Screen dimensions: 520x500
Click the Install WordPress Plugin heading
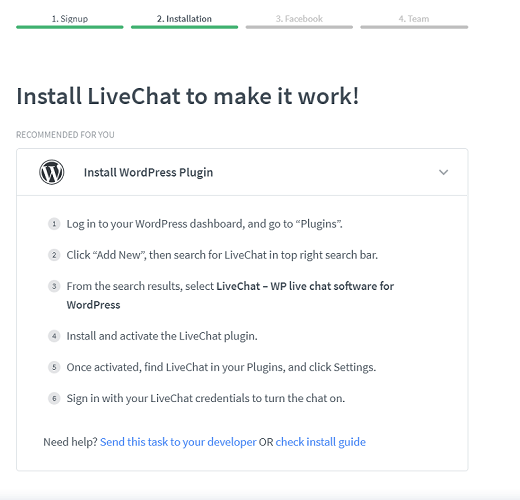[148, 172]
